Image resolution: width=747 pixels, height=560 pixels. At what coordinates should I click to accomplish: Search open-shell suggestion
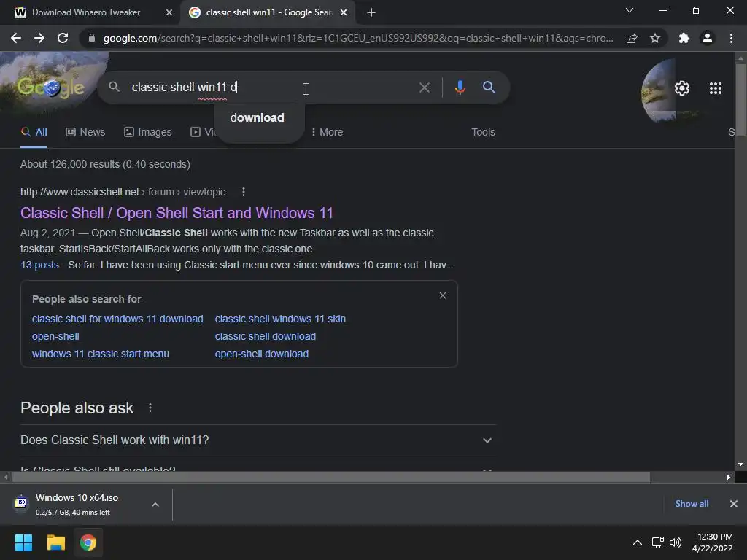pyautogui.click(x=55, y=336)
